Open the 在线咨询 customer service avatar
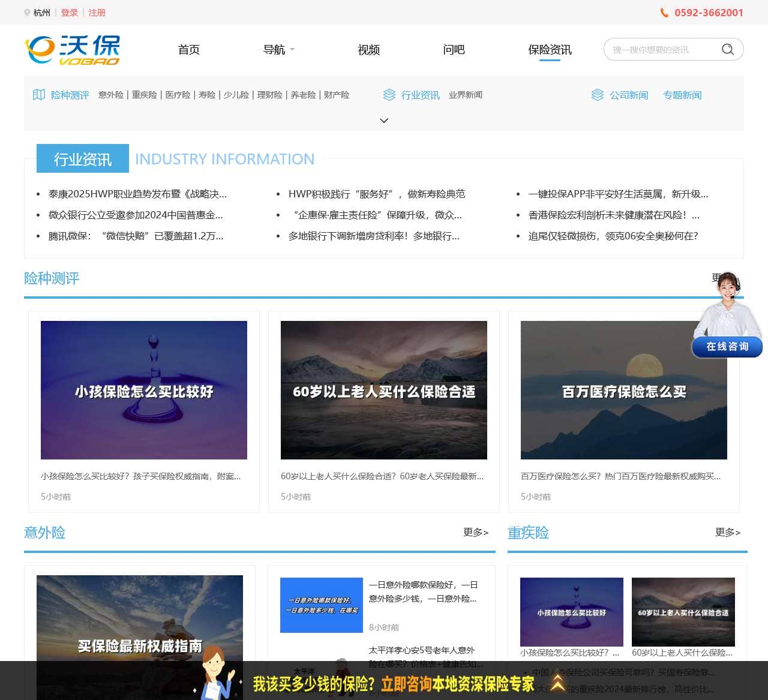The height and width of the screenshot is (700, 768). pyautogui.click(x=727, y=312)
